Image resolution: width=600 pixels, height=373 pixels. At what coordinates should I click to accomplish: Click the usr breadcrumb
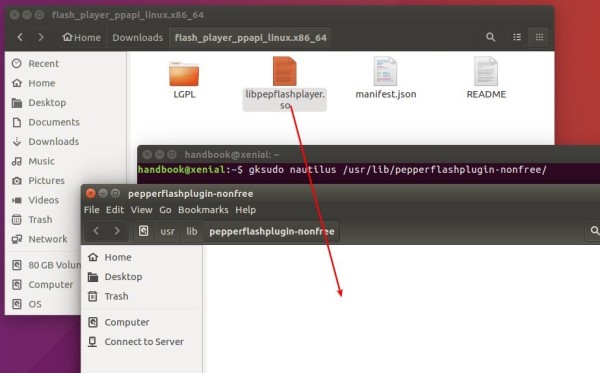pos(167,231)
